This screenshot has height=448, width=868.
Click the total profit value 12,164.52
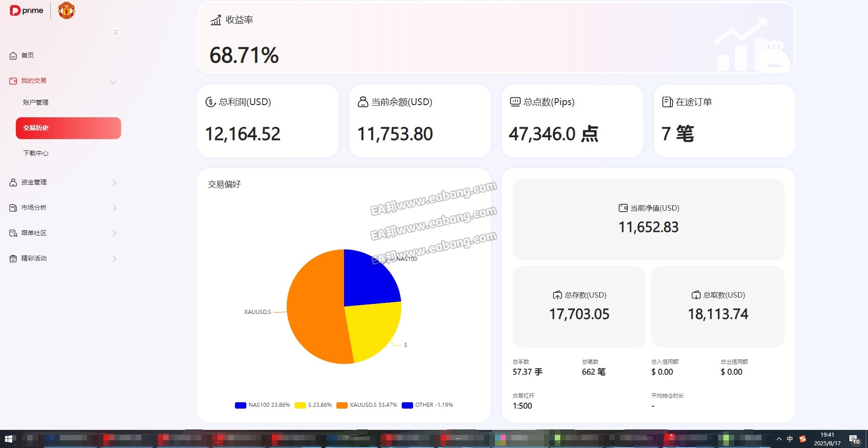[243, 134]
